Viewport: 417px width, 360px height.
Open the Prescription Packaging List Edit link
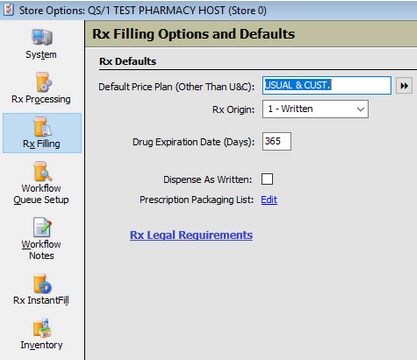pos(269,200)
